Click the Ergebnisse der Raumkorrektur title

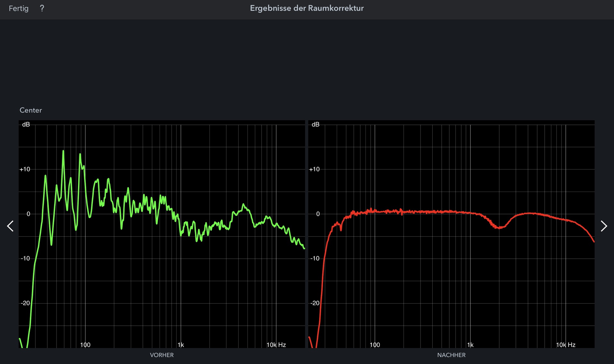coord(307,8)
